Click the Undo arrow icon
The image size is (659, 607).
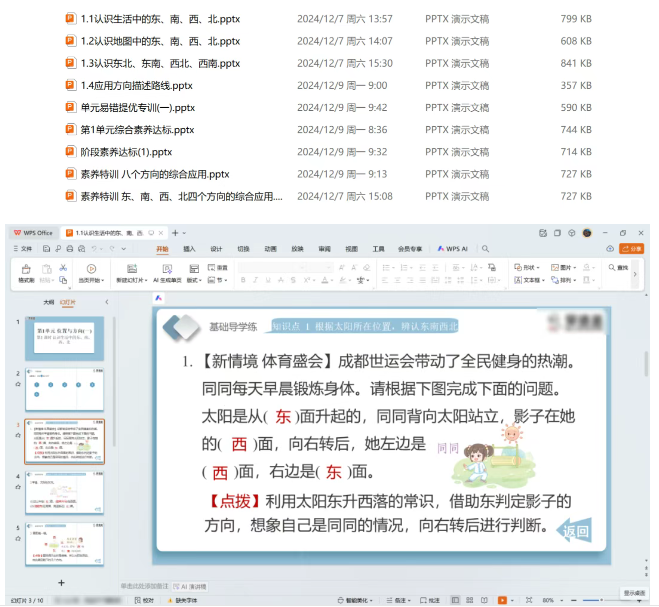pos(95,249)
